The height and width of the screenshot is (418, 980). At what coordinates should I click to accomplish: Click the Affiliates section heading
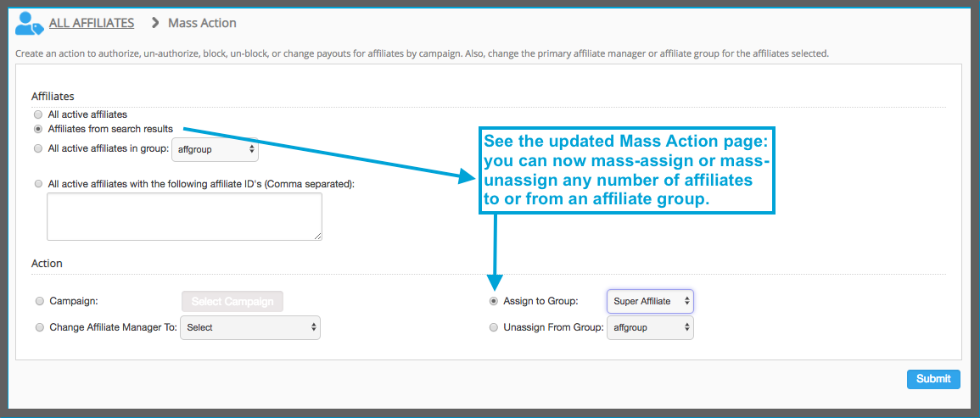(x=53, y=96)
